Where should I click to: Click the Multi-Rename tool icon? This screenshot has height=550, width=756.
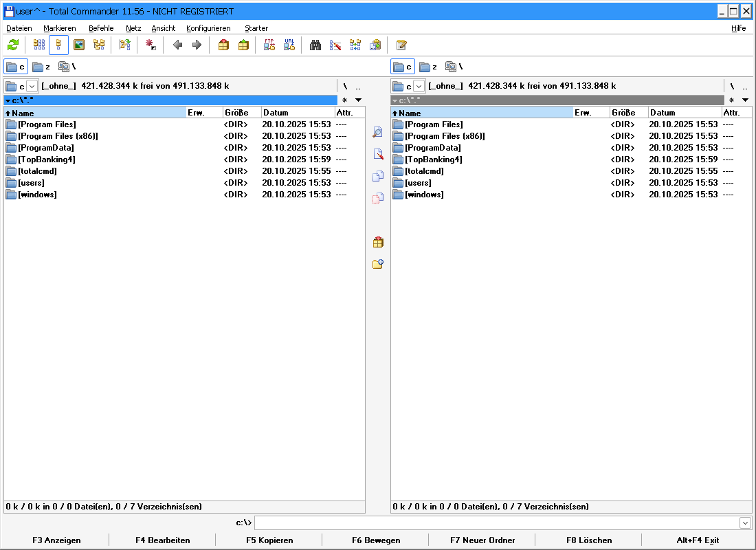335,45
